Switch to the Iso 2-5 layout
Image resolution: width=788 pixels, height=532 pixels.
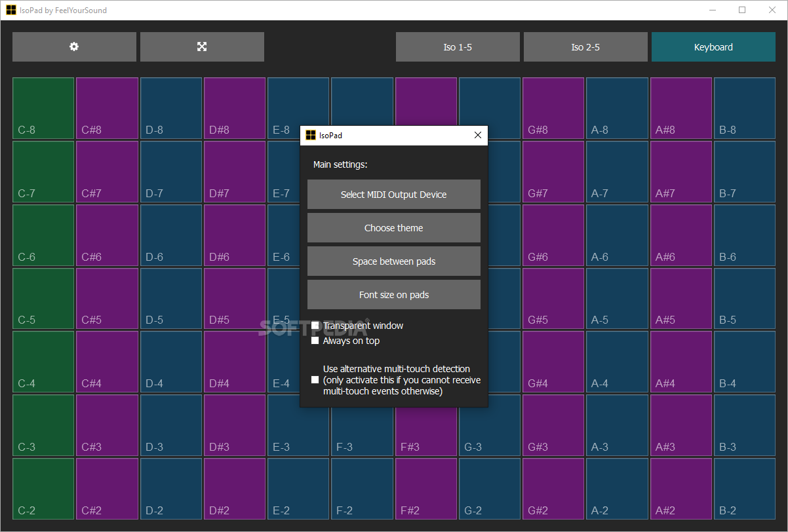[x=585, y=47]
